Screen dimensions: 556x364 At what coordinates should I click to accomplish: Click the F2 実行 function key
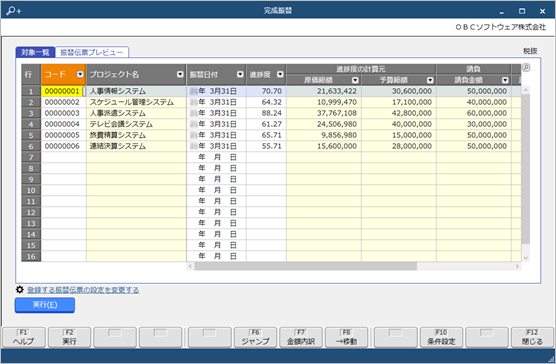click(x=69, y=337)
